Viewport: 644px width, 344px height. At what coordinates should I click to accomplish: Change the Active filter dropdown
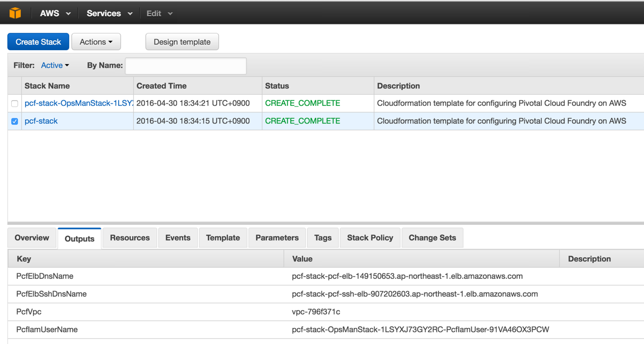pos(55,65)
